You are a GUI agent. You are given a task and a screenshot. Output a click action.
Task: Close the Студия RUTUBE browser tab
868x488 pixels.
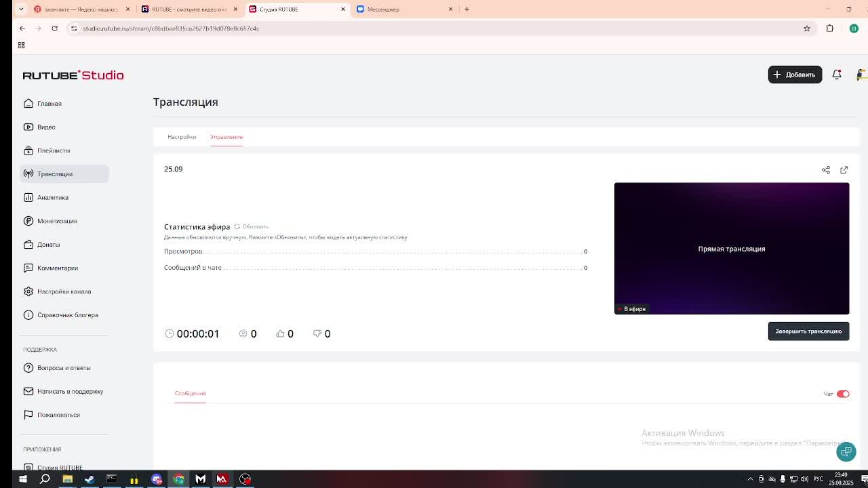click(x=343, y=9)
